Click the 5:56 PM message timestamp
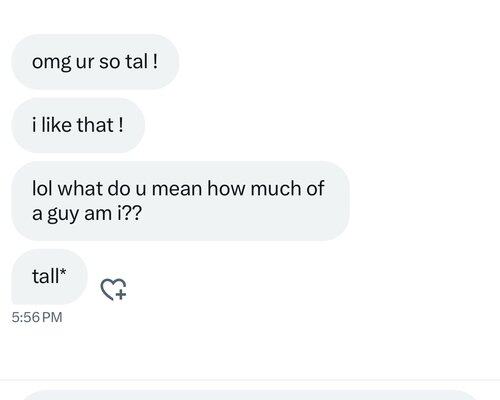500x400 pixels. tap(37, 317)
